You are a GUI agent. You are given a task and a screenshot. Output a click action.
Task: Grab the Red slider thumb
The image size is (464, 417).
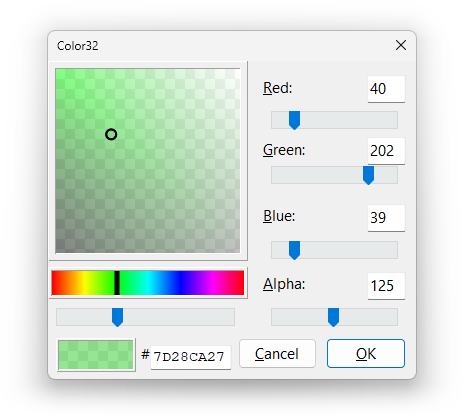click(294, 120)
